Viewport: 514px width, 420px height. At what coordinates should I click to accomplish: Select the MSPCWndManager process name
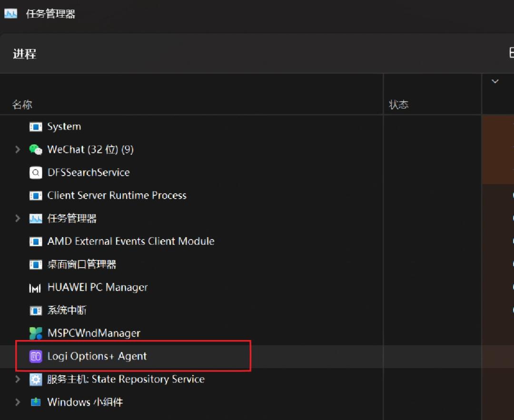94,333
